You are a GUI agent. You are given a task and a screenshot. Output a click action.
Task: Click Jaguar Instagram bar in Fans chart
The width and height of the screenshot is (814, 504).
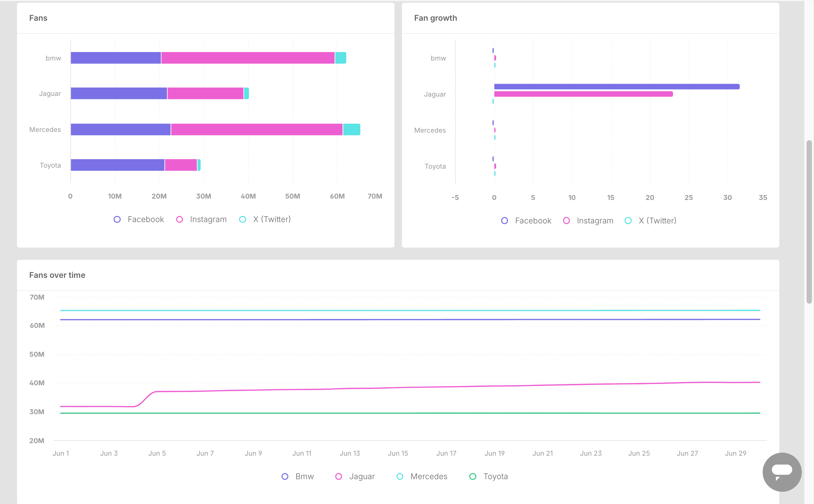point(205,93)
